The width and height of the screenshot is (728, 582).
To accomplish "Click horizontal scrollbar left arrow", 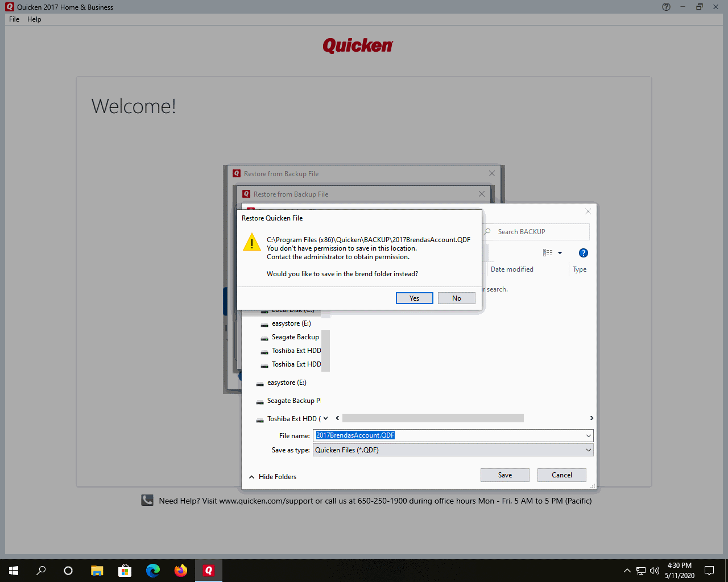I will click(x=337, y=418).
